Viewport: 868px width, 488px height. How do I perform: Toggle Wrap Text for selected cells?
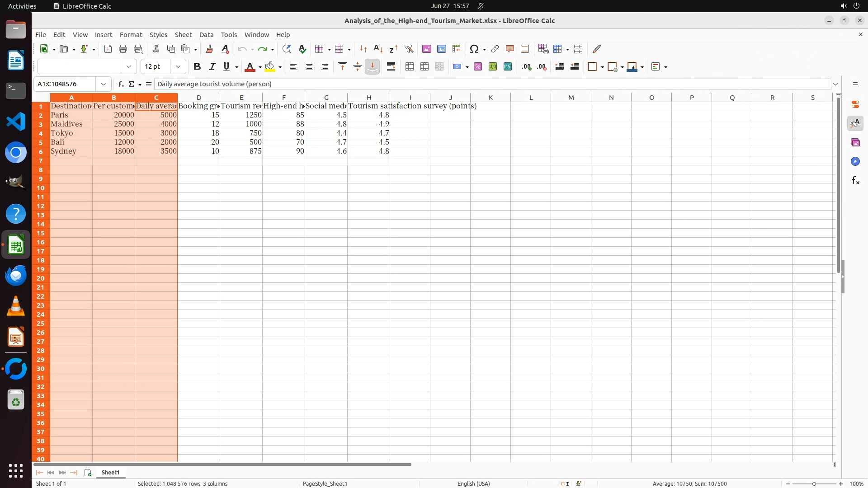tap(391, 67)
